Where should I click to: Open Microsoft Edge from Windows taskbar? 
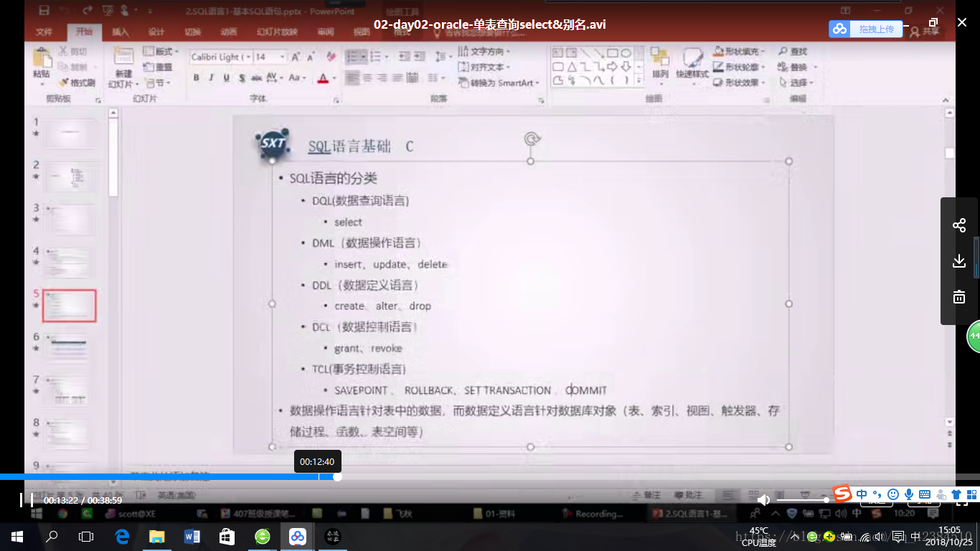[x=121, y=536]
